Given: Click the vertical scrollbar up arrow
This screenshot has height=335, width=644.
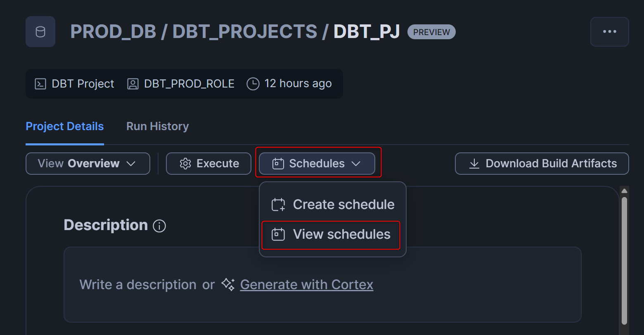Looking at the screenshot, I should (x=624, y=191).
